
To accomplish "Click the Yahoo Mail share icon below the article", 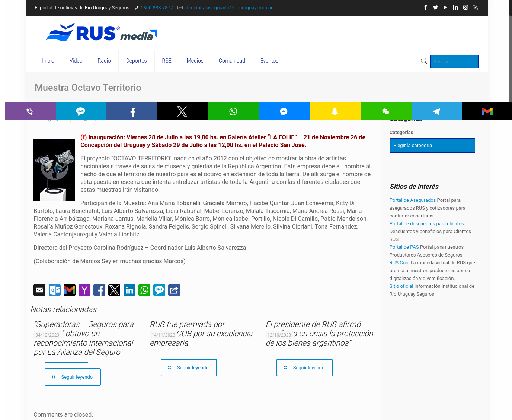I will pyautogui.click(x=84, y=290).
